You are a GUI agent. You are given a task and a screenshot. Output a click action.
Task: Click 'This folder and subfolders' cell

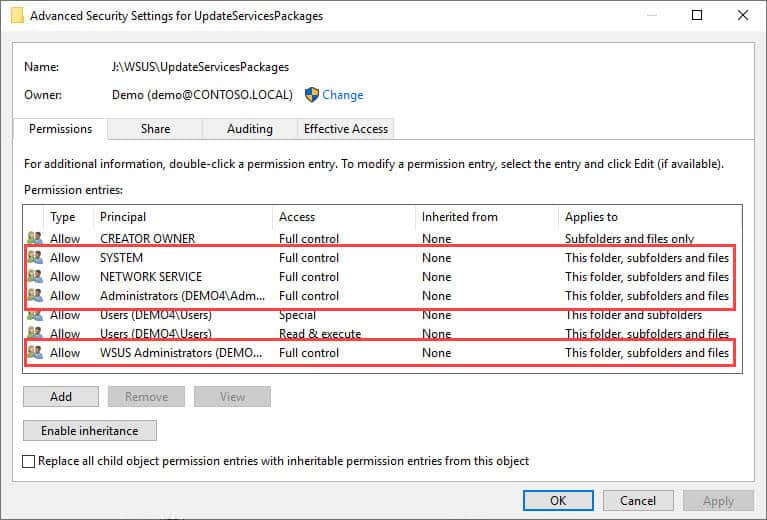tap(633, 315)
